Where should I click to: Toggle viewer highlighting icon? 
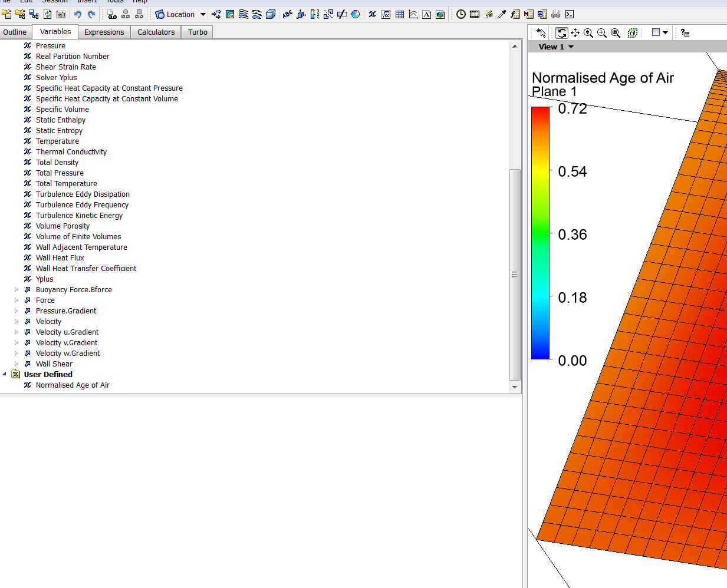(633, 33)
